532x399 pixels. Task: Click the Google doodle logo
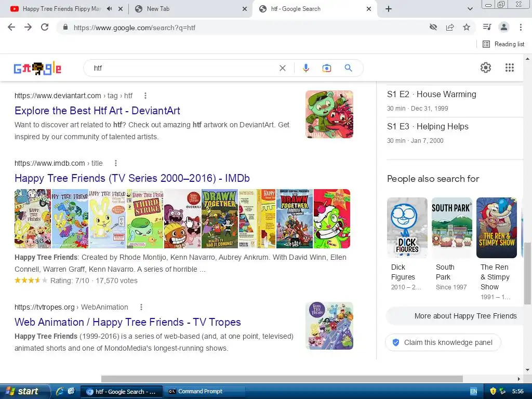pyautogui.click(x=37, y=68)
